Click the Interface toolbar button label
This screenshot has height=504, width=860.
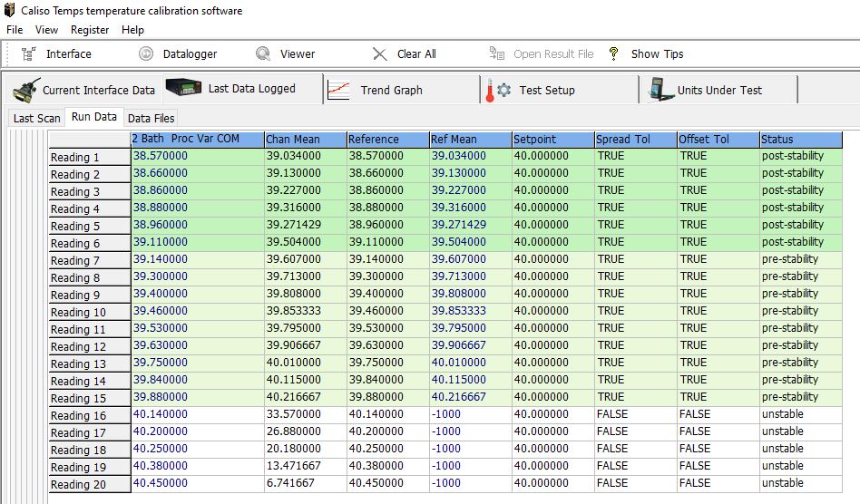pyautogui.click(x=69, y=53)
